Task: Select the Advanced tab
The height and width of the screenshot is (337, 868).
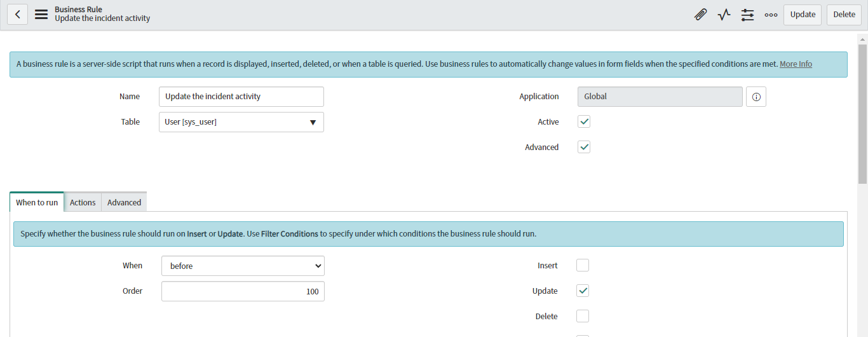Action: [124, 202]
